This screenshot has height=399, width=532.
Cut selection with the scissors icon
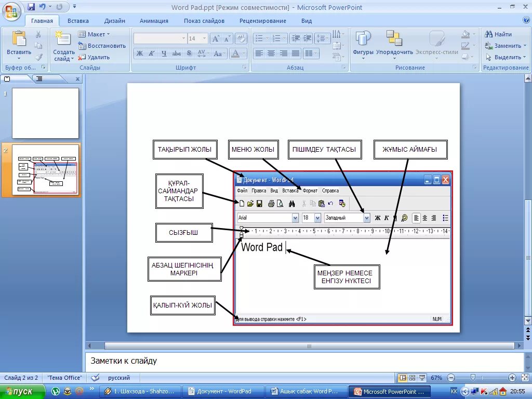pyautogui.click(x=38, y=34)
